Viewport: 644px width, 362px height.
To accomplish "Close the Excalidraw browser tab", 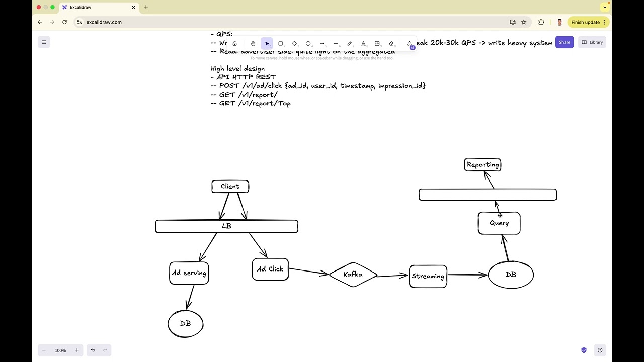I will [134, 7].
